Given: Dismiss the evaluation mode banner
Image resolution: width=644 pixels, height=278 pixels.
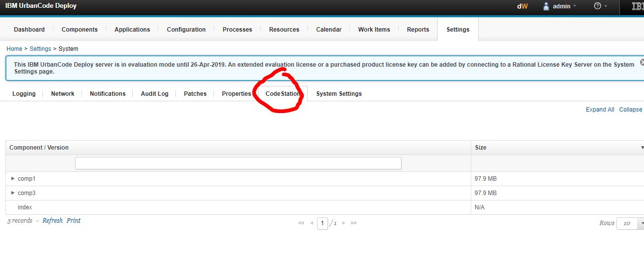Looking at the screenshot, I should pos(642,63).
